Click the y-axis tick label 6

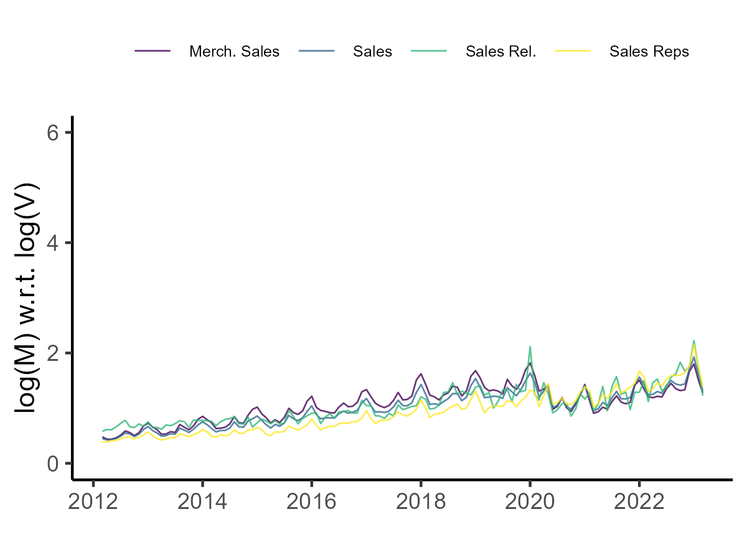pos(52,133)
